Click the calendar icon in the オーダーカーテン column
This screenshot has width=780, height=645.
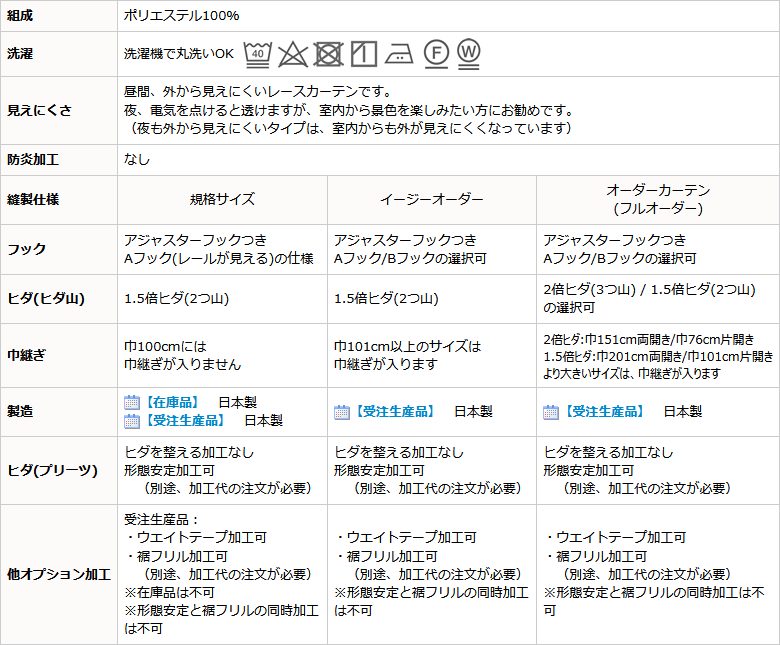click(551, 411)
